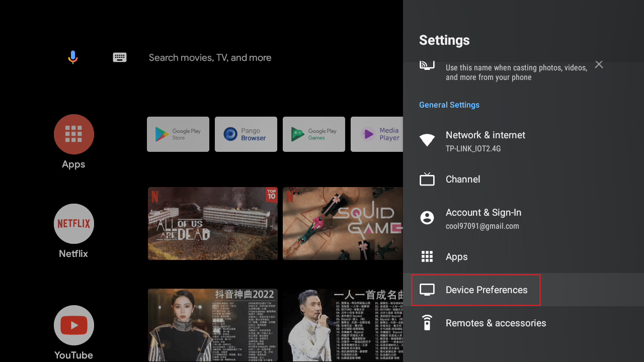Viewport: 644px width, 362px height.
Task: Click the account avatar icon in Settings
Action: (427, 218)
